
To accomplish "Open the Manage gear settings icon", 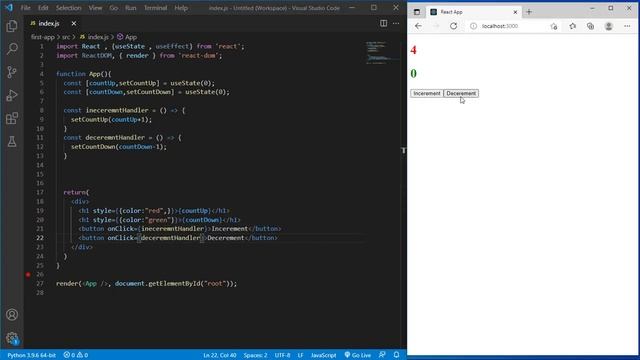I will 12,338.
